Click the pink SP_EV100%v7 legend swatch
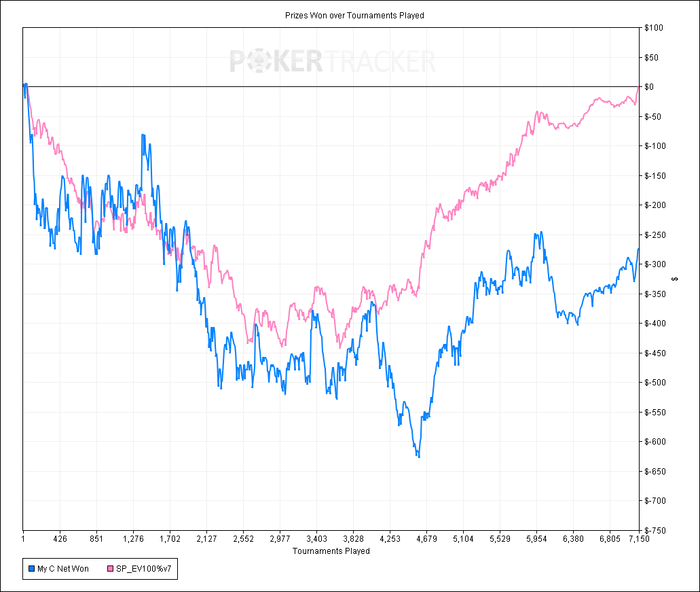 110,569
